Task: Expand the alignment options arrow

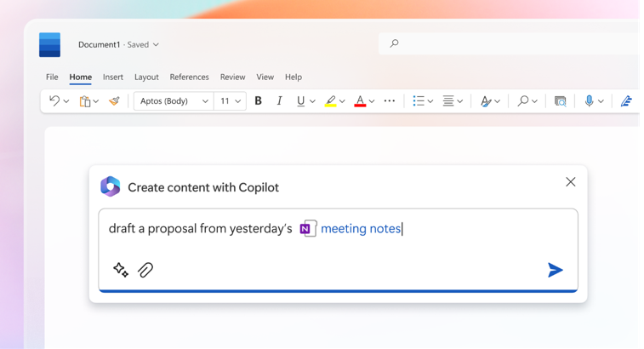Action: 460,101
